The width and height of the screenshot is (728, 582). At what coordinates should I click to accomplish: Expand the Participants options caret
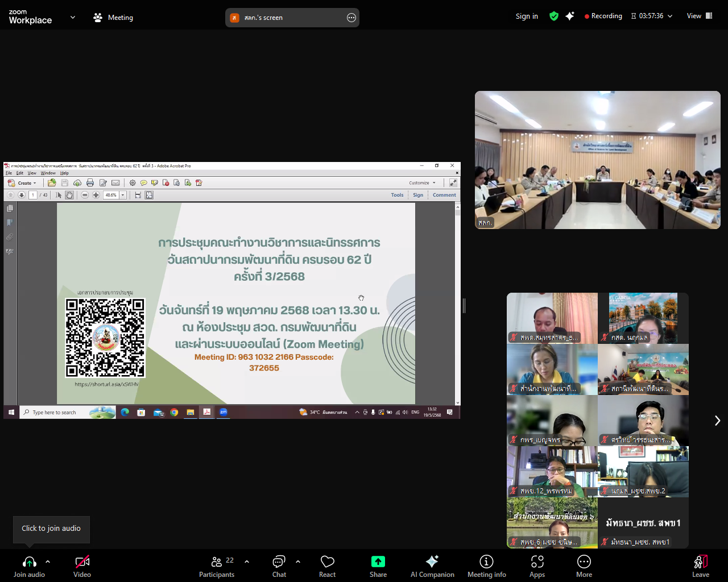coord(247,562)
